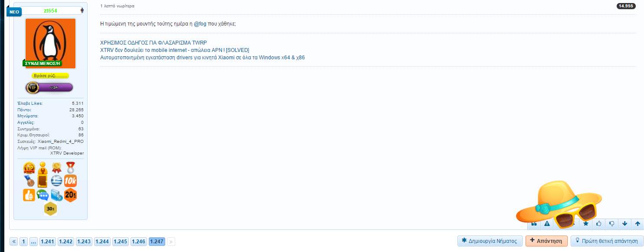Open the ellipsis page jump selector

(33, 242)
